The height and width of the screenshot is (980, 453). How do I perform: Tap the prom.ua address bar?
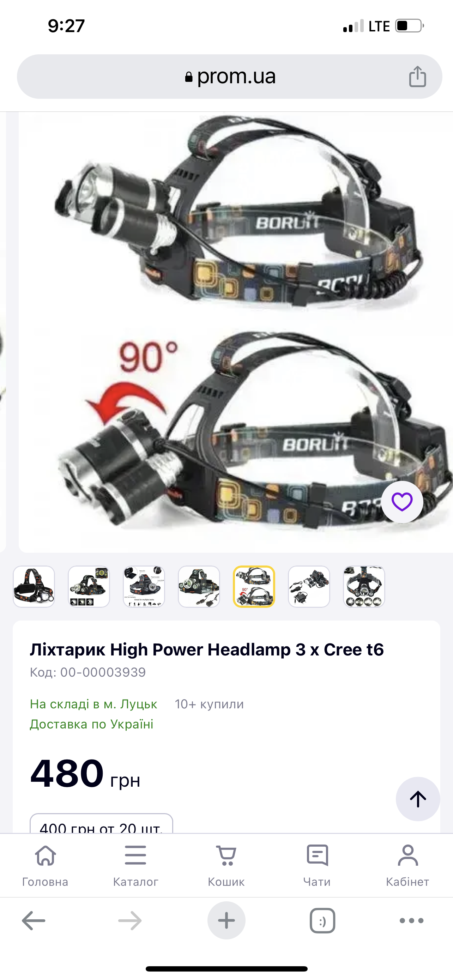[229, 77]
